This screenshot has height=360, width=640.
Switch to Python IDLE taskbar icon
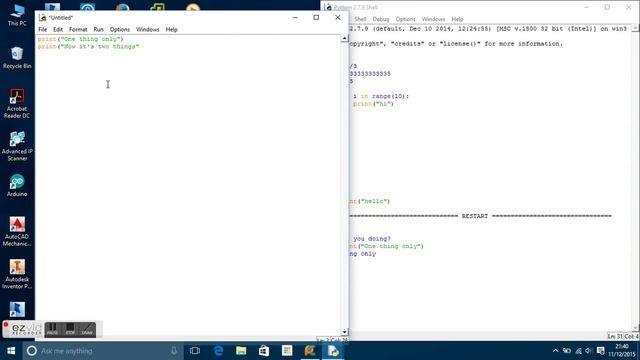[x=333, y=351]
